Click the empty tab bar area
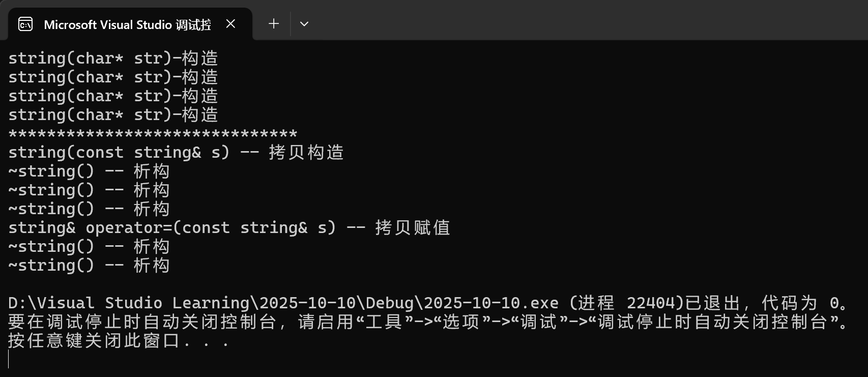 pyautogui.click(x=560, y=20)
